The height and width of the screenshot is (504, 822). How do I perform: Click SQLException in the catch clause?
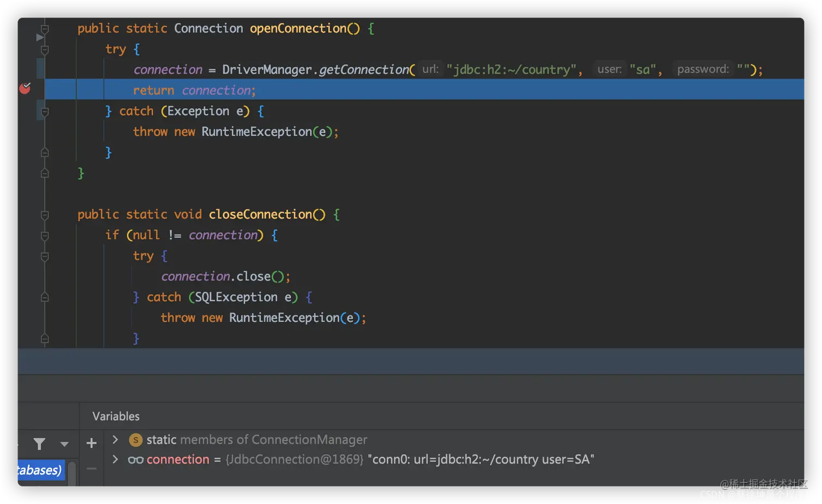click(236, 297)
